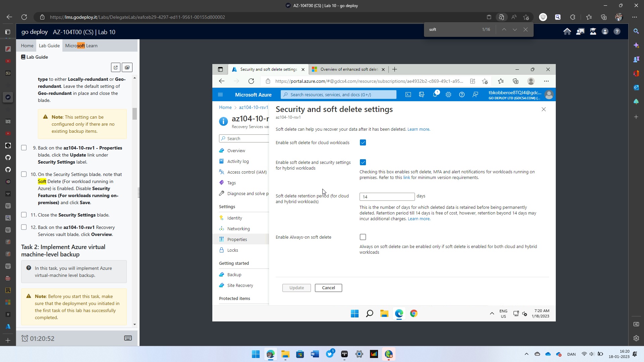Viewport: 644px width, 362px height.
Task: Expand hidden icons in the VM taskbar
Action: pos(492,313)
